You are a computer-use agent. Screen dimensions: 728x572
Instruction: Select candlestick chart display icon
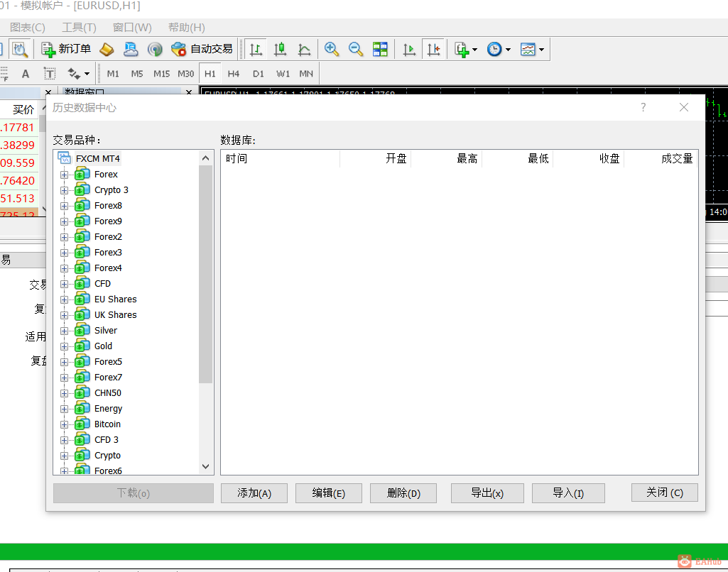point(280,49)
